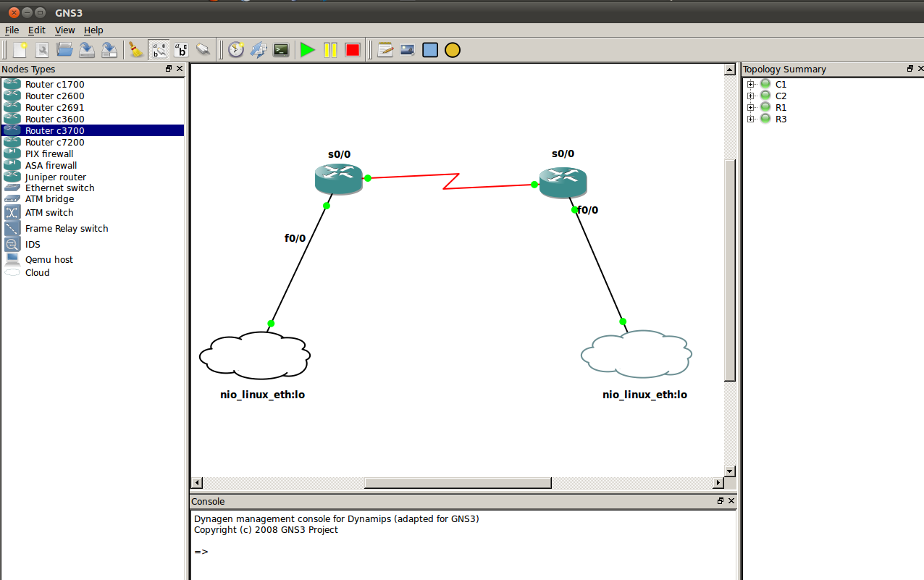The height and width of the screenshot is (580, 924).
Task: Close the Nodes Types panel
Action: coord(180,69)
